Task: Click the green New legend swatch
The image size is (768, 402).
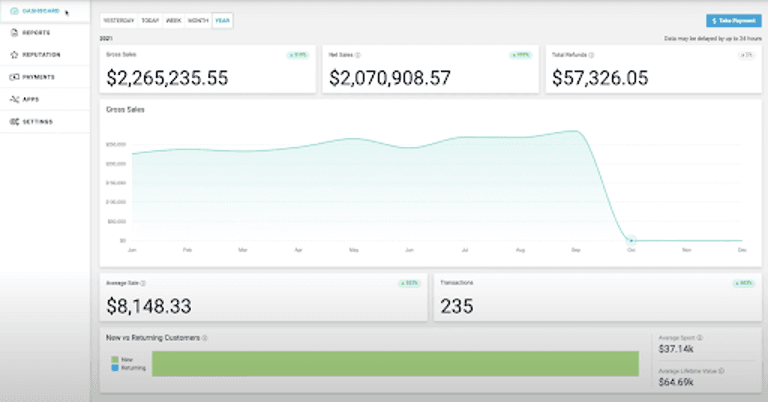Action: [114, 360]
